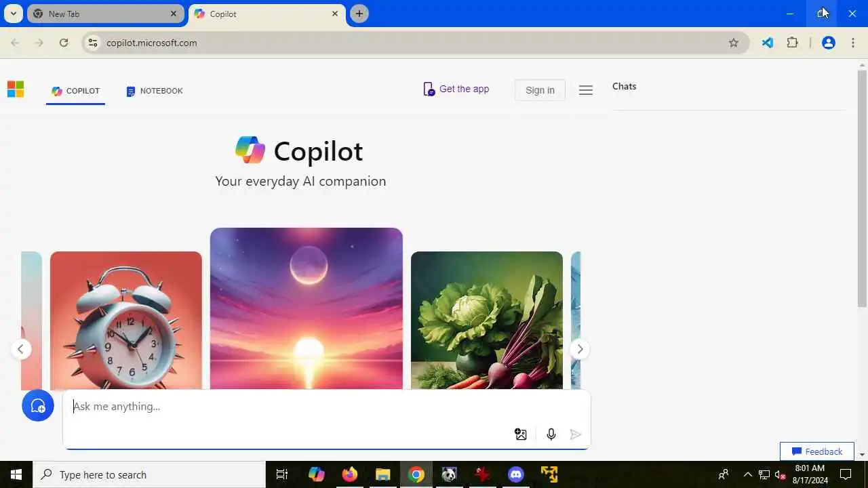Open Discord from taskbar
This screenshot has height=488, width=868.
[516, 474]
